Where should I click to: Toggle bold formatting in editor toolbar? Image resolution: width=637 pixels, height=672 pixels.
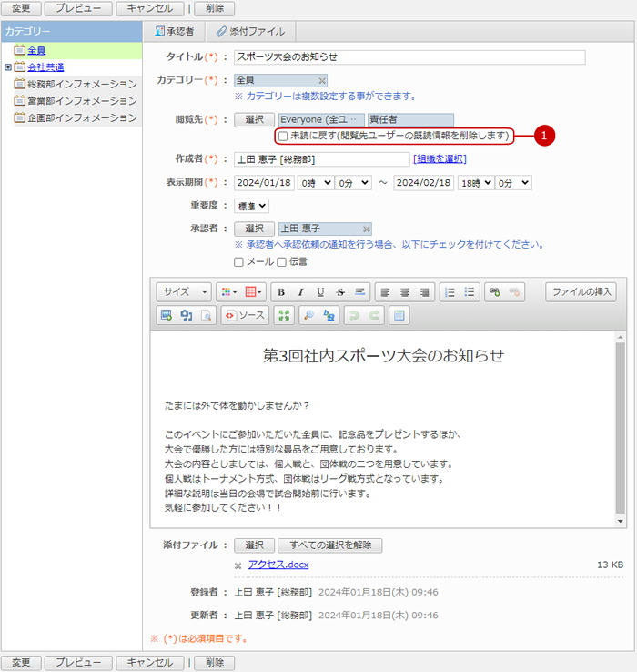click(282, 292)
